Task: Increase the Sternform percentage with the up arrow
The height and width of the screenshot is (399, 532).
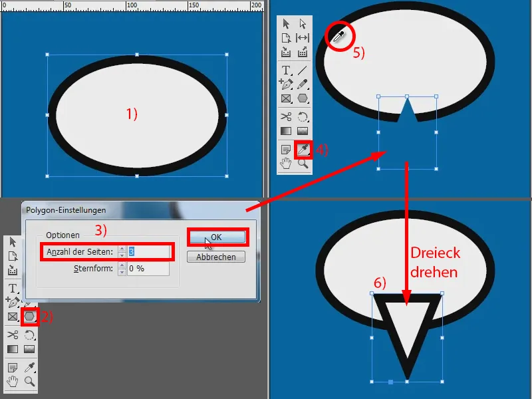Action: coord(122,265)
